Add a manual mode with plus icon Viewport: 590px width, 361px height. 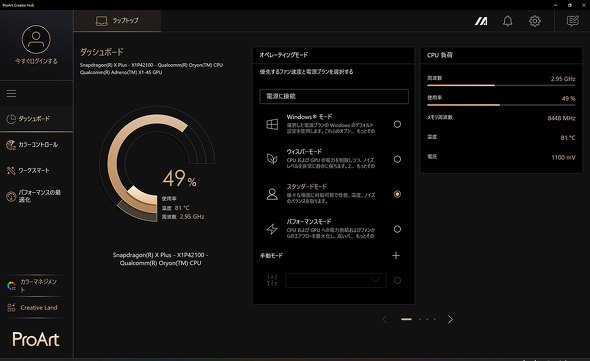pyautogui.click(x=396, y=256)
